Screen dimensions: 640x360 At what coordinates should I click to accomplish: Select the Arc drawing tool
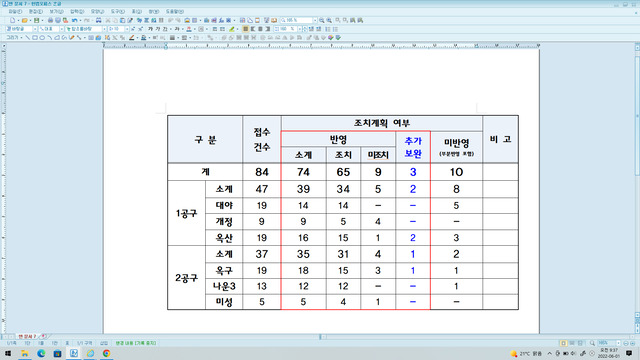click(49, 38)
